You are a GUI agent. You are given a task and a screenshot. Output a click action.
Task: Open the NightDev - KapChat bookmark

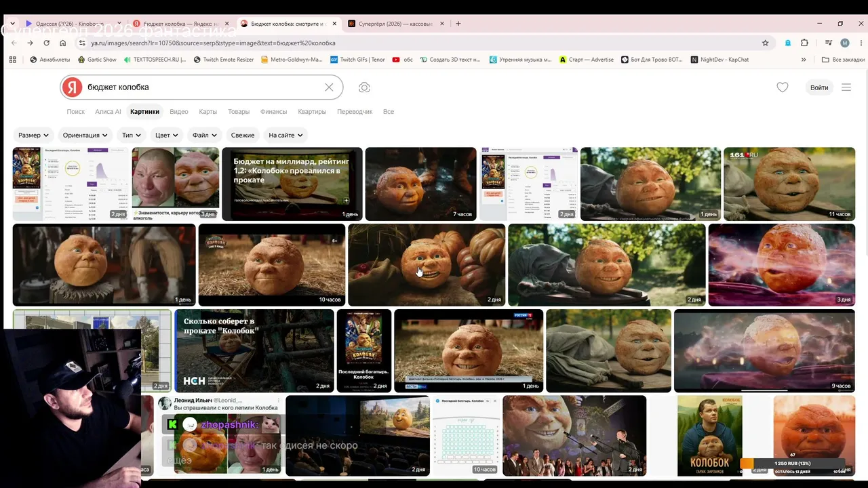point(719,60)
